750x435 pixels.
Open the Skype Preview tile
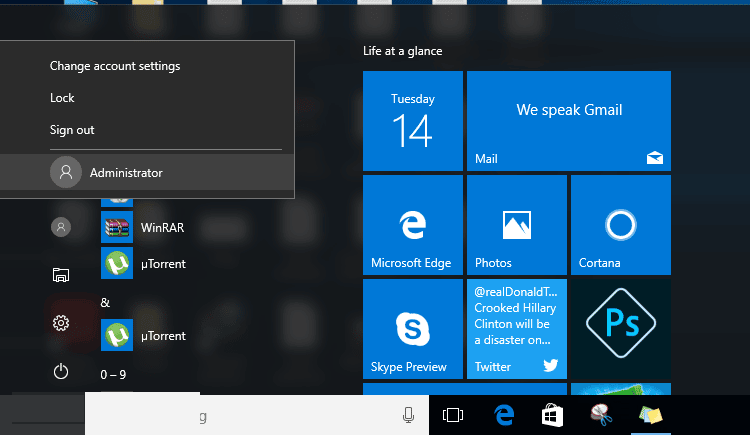(x=412, y=329)
